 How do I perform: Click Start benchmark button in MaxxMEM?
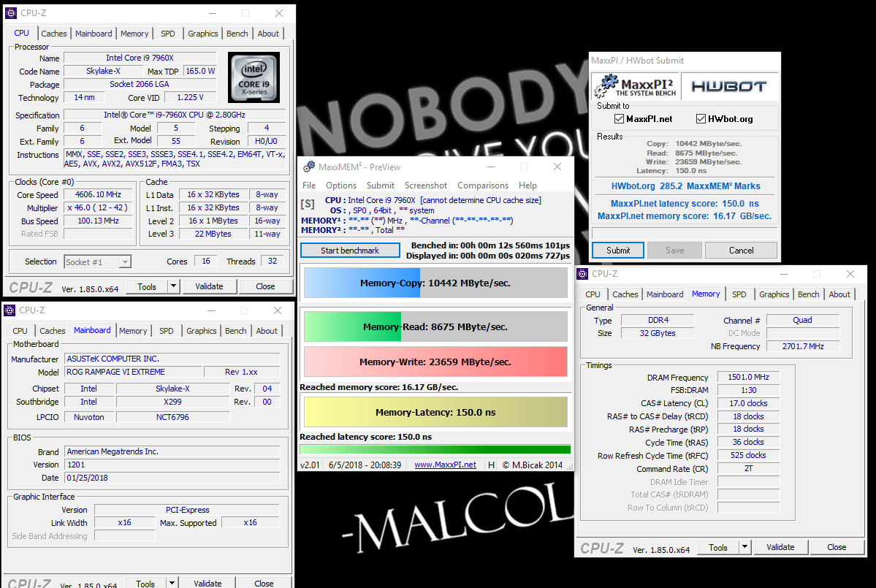click(x=350, y=250)
